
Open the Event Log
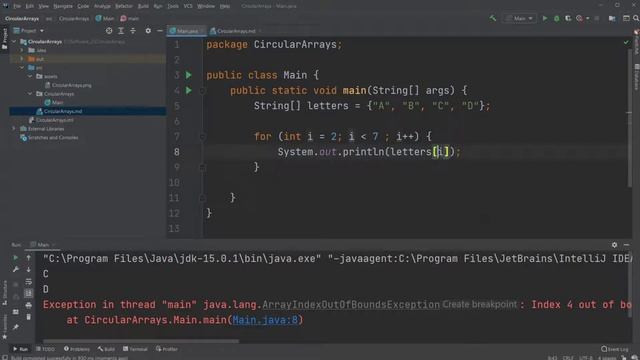tap(615, 349)
